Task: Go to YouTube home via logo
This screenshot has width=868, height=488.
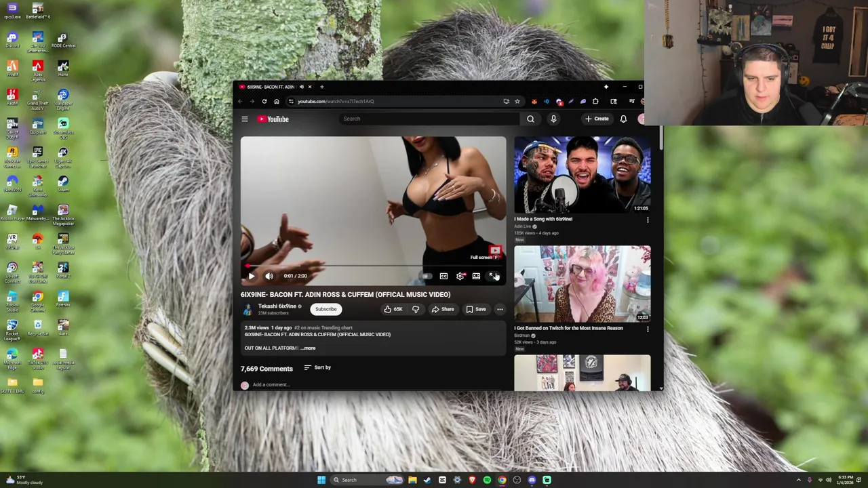Action: tap(273, 119)
